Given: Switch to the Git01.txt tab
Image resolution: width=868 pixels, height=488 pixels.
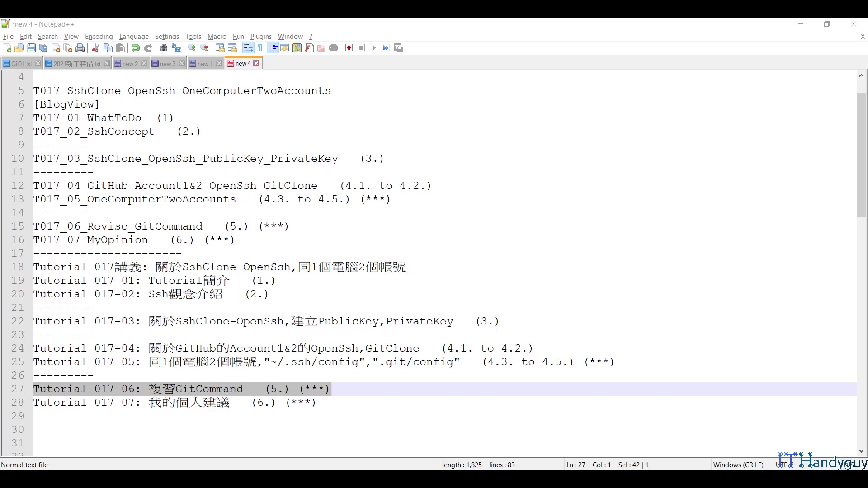Looking at the screenshot, I should [21, 64].
